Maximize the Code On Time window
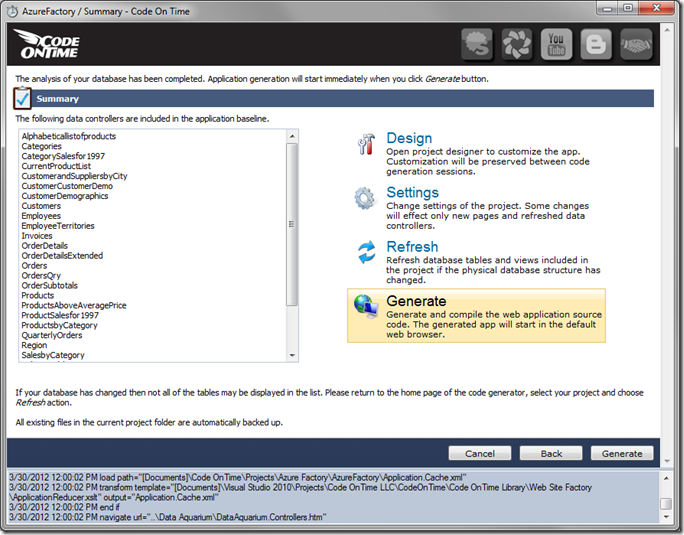This screenshot has width=684, height=535. point(627,8)
